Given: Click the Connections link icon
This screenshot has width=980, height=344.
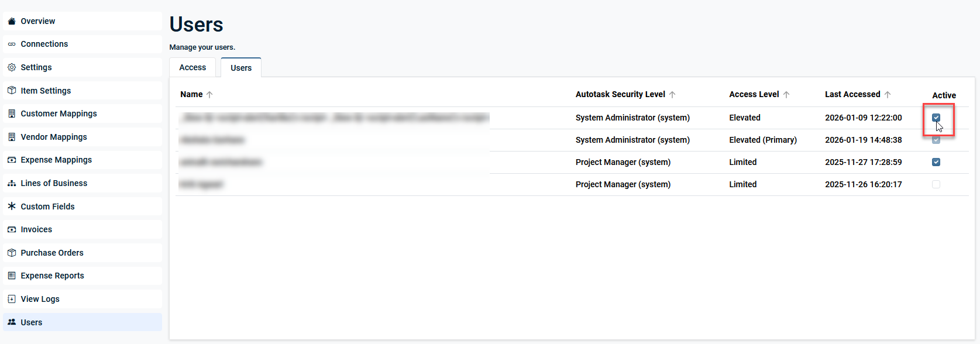Looking at the screenshot, I should 12,44.
